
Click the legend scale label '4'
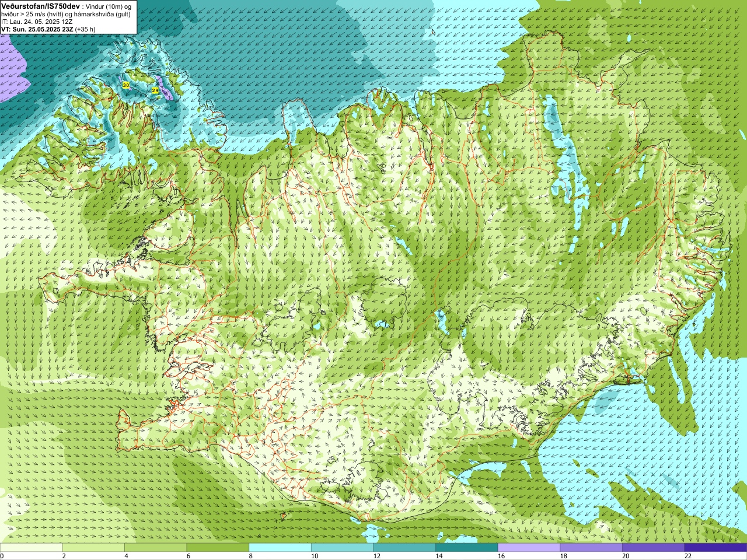tap(126, 556)
